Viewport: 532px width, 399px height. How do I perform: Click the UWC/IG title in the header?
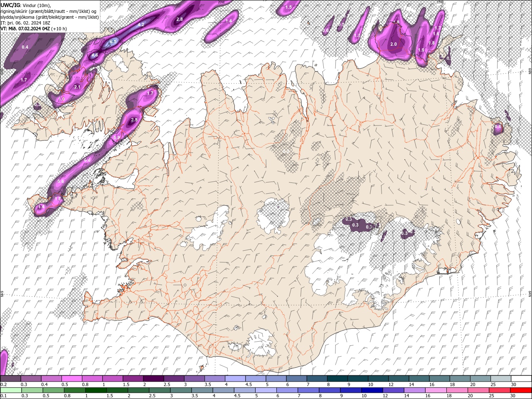coord(10,5)
